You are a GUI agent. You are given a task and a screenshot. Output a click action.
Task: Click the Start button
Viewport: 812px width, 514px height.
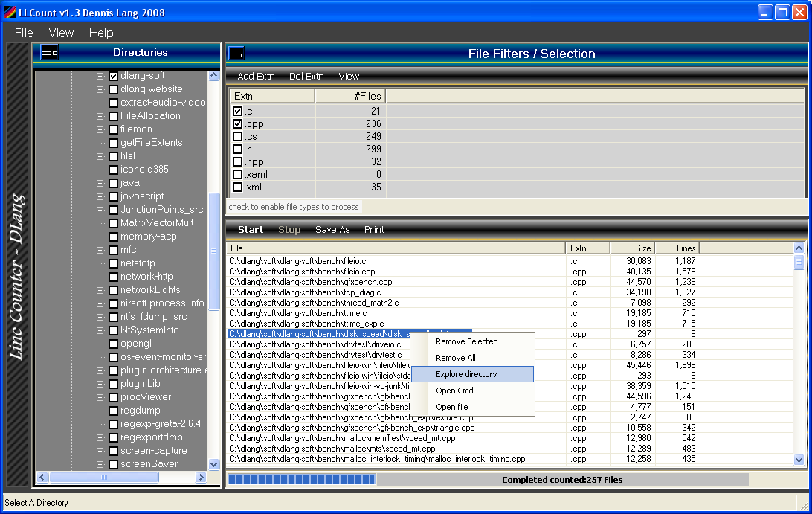pyautogui.click(x=251, y=230)
